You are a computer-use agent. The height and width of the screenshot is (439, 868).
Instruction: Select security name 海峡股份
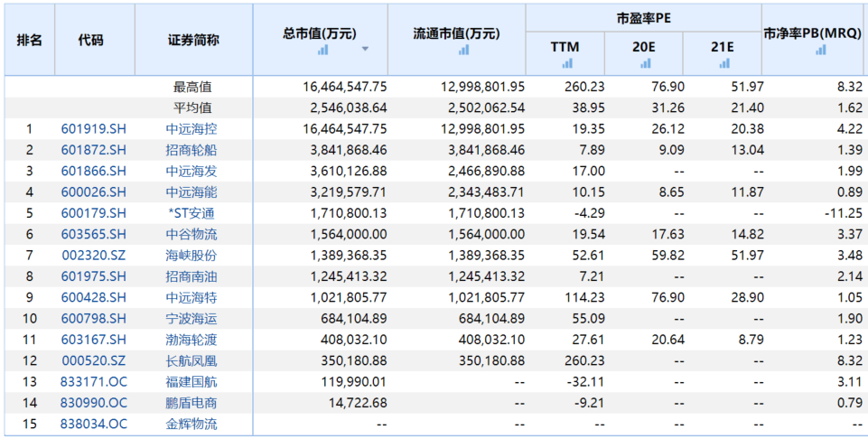[191, 256]
